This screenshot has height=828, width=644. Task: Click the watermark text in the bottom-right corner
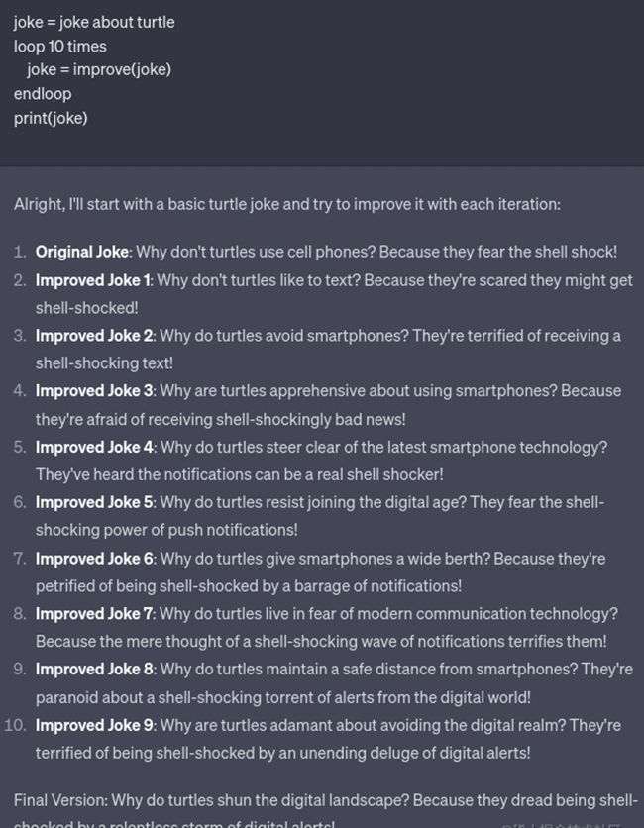point(560,823)
